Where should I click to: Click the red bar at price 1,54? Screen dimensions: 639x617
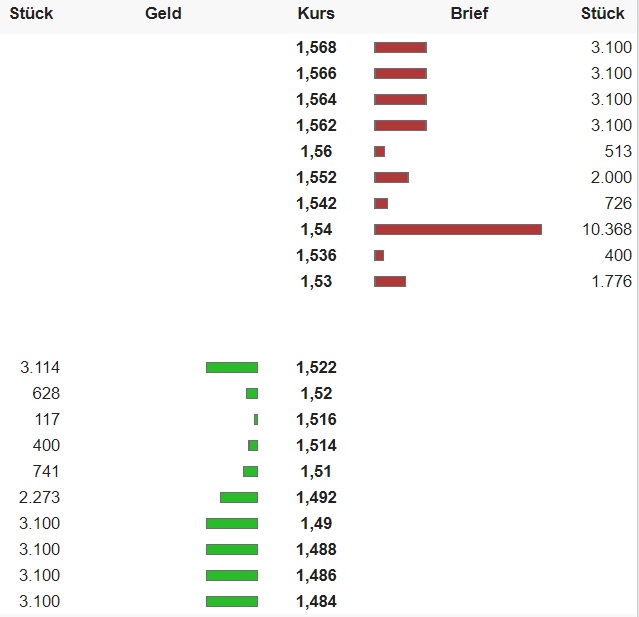457,230
